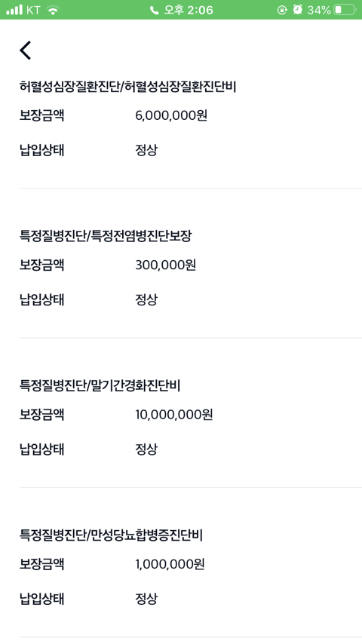
Task: Tap 정상 status under 말기간경화진단비
Action: [x=146, y=449]
